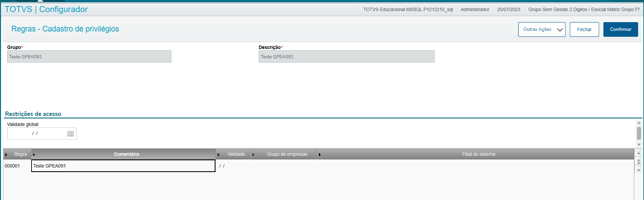Click the Administrador user label

tap(475, 9)
